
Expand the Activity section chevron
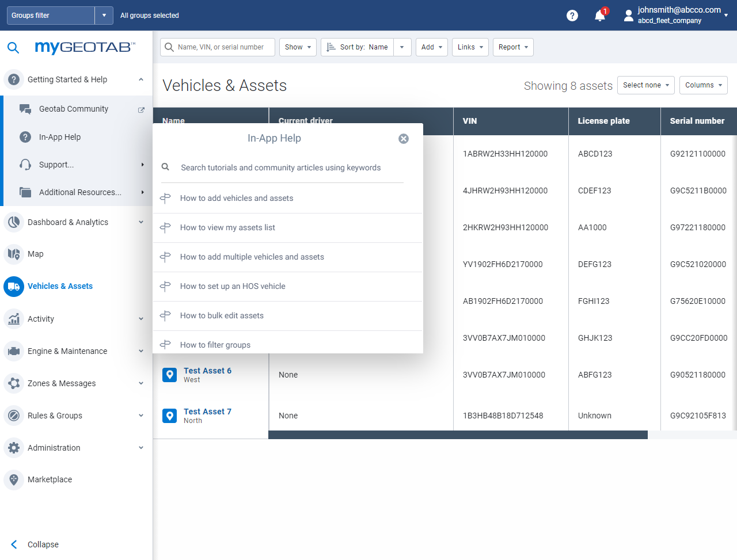(141, 318)
